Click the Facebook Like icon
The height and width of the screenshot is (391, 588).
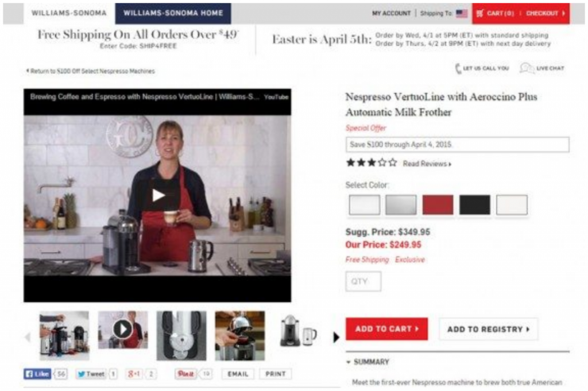pos(29,374)
